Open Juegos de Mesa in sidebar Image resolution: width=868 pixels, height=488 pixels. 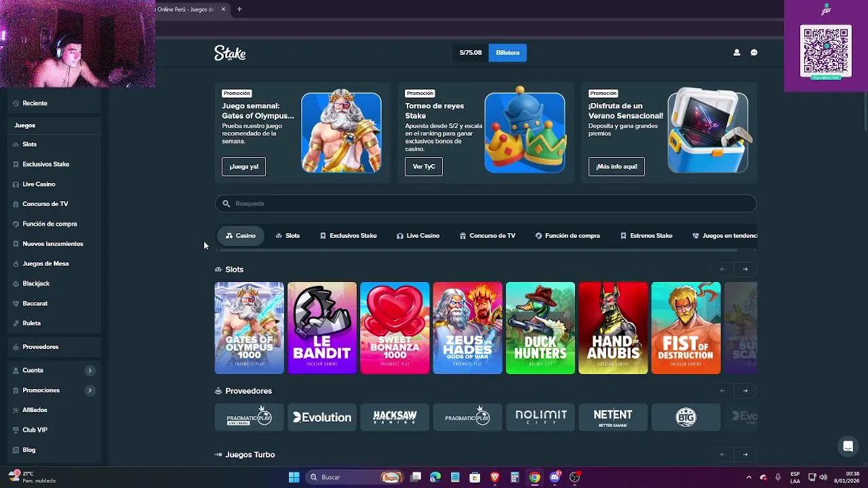point(54,264)
